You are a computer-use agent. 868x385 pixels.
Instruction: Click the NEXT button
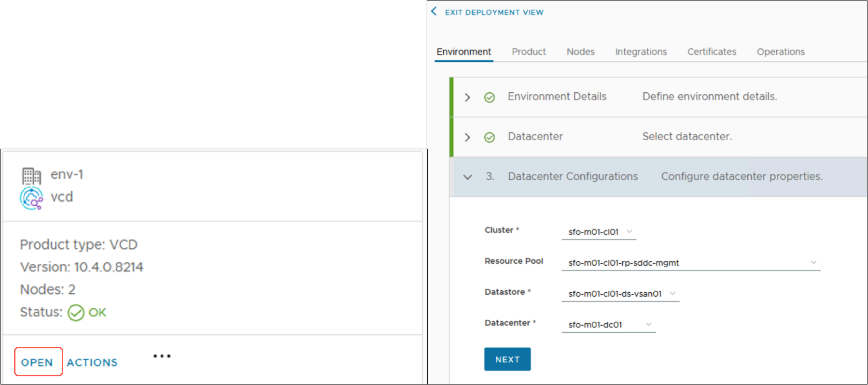[507, 359]
